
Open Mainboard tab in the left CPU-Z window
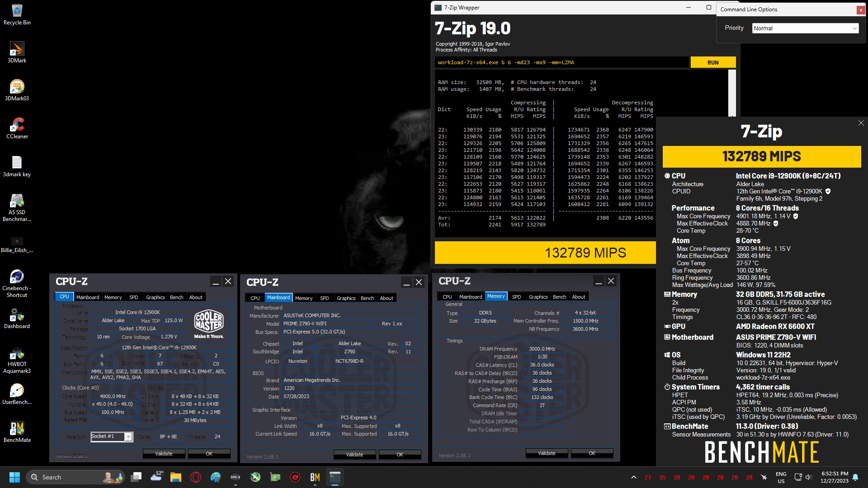pos(88,297)
